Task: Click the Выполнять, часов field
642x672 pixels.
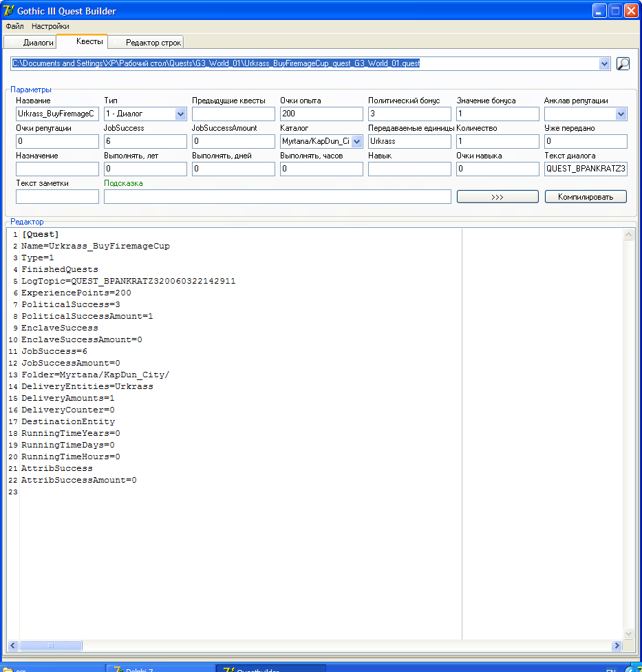Action: tap(321, 169)
